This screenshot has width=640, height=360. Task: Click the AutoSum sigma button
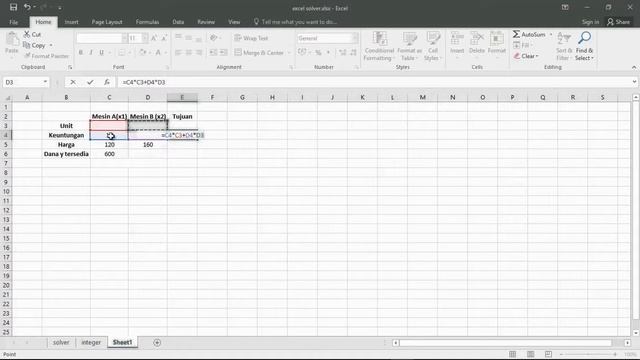pos(529,34)
